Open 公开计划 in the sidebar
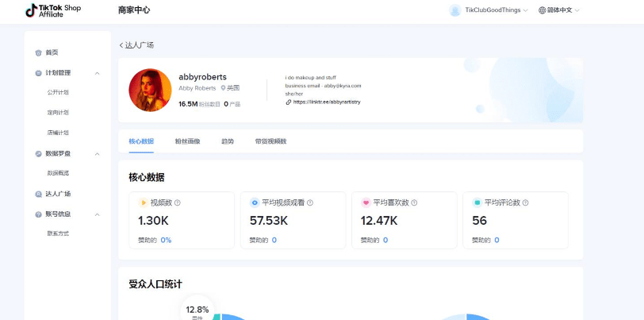Viewport: 644px width, 320px height. coord(58,93)
